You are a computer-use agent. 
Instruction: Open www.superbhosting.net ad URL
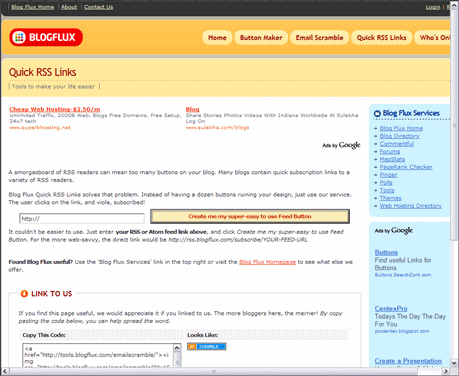click(40, 127)
